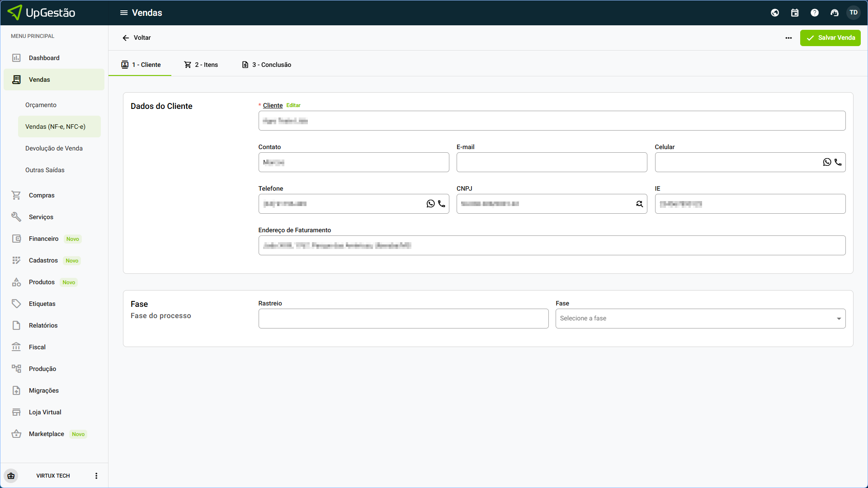Click the WhatsApp icon in Celular field

click(827, 162)
